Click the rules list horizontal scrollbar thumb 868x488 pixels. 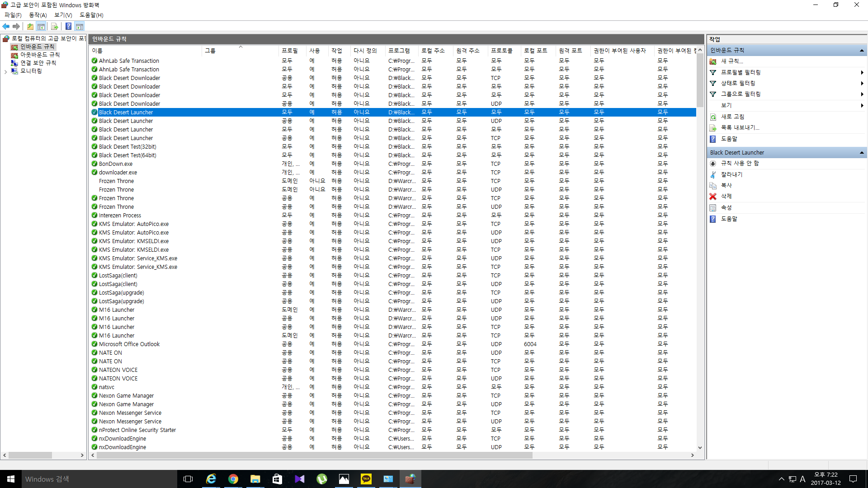coord(314,455)
